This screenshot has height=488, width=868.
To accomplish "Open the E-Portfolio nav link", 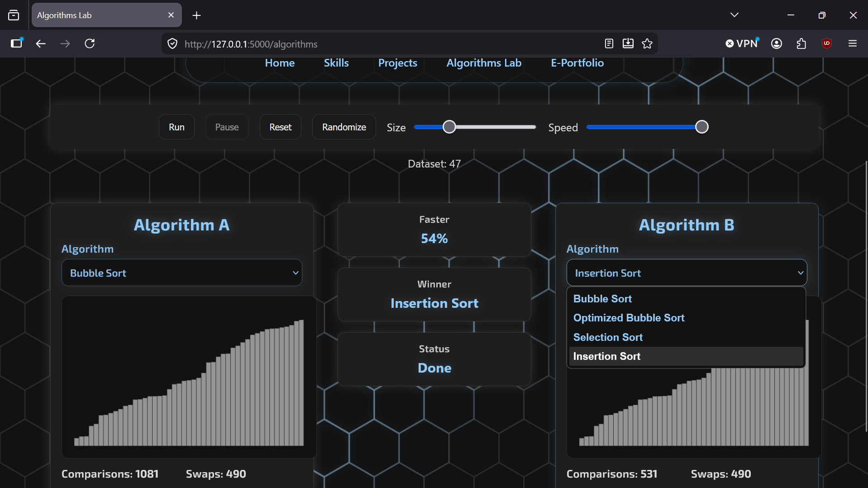I will point(577,63).
